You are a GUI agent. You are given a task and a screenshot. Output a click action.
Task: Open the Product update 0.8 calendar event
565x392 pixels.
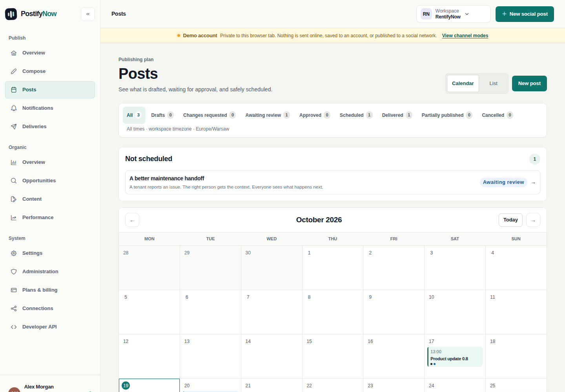point(455,357)
